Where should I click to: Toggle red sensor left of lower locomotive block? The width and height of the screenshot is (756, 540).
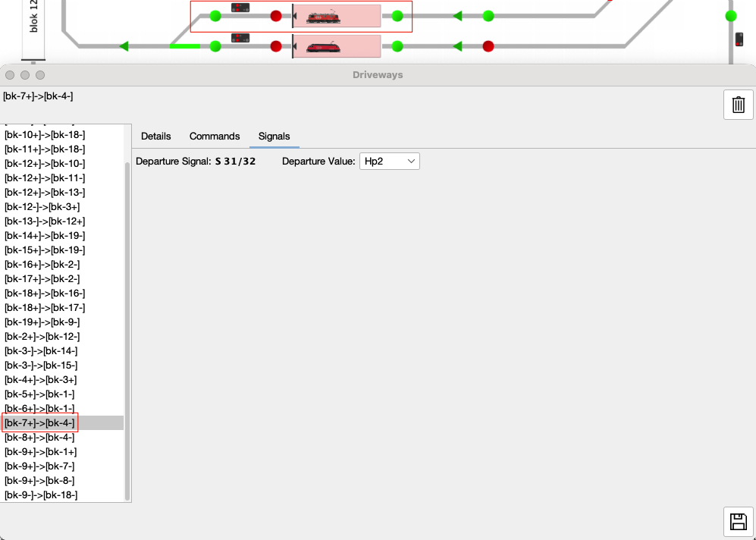click(276, 47)
